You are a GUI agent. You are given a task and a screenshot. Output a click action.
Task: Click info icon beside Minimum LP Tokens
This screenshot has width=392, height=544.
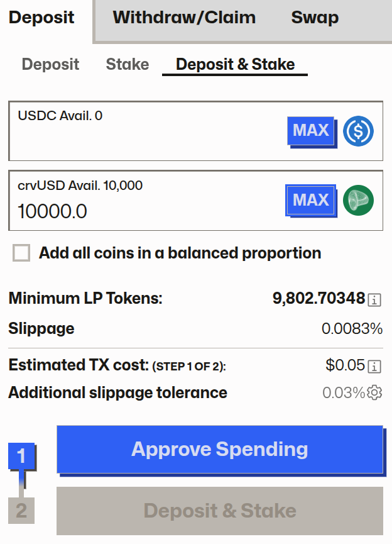point(374,299)
